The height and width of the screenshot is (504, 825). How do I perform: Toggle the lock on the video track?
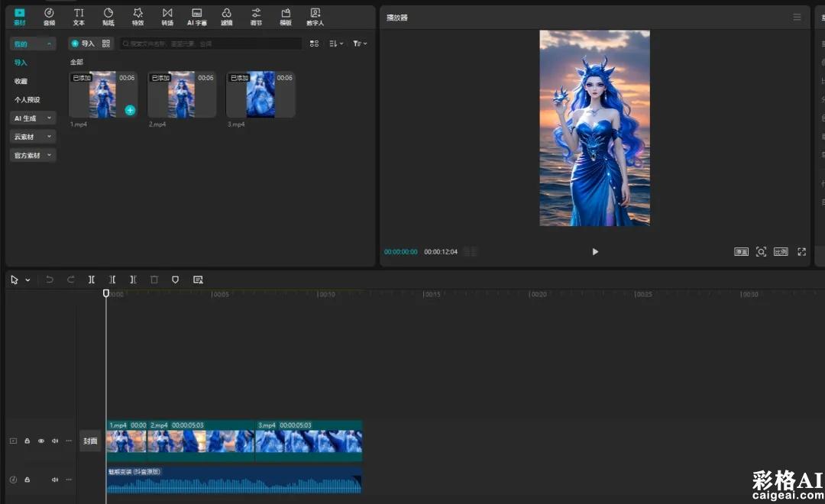point(27,441)
